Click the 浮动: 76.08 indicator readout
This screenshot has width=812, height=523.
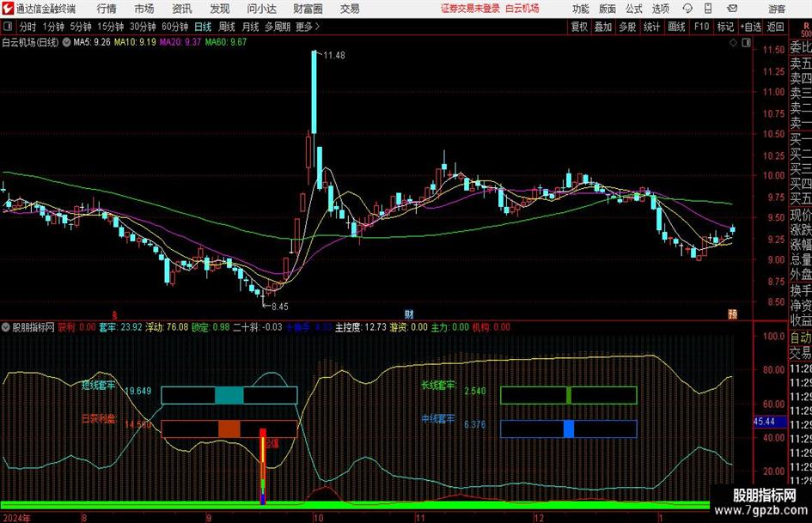point(167,327)
